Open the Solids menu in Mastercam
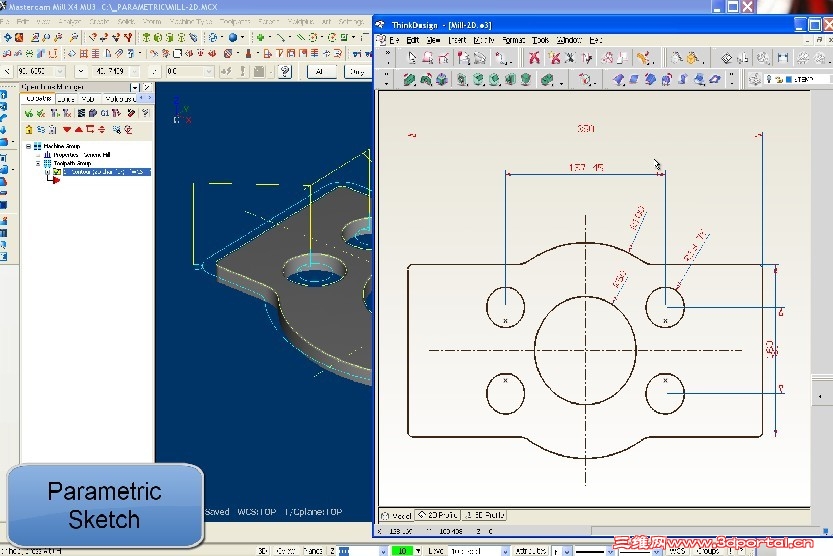This screenshot has height=556, width=833. (126, 22)
